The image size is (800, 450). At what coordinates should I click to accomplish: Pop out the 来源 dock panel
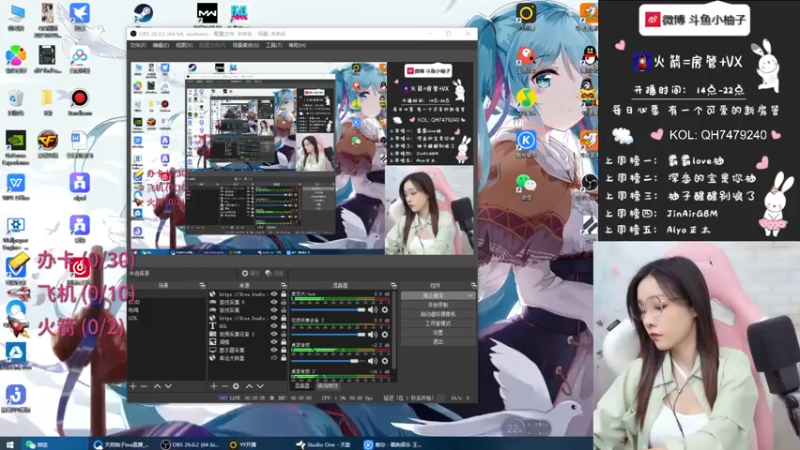tap(284, 285)
